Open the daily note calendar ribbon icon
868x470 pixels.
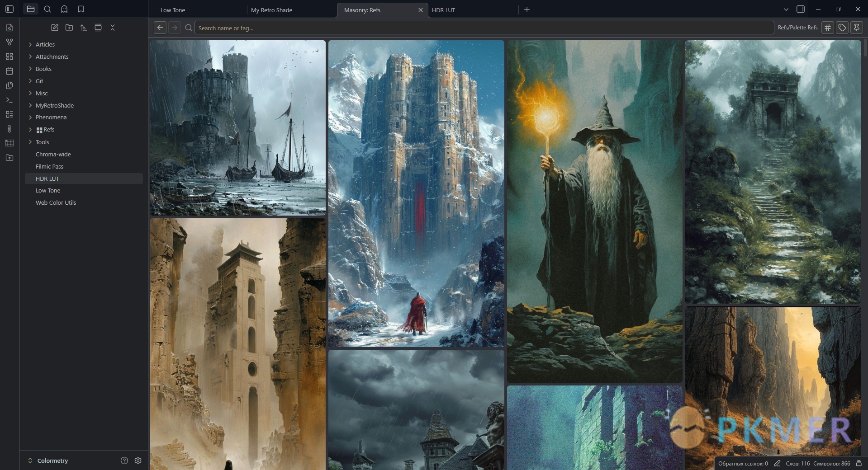pyautogui.click(x=9, y=71)
